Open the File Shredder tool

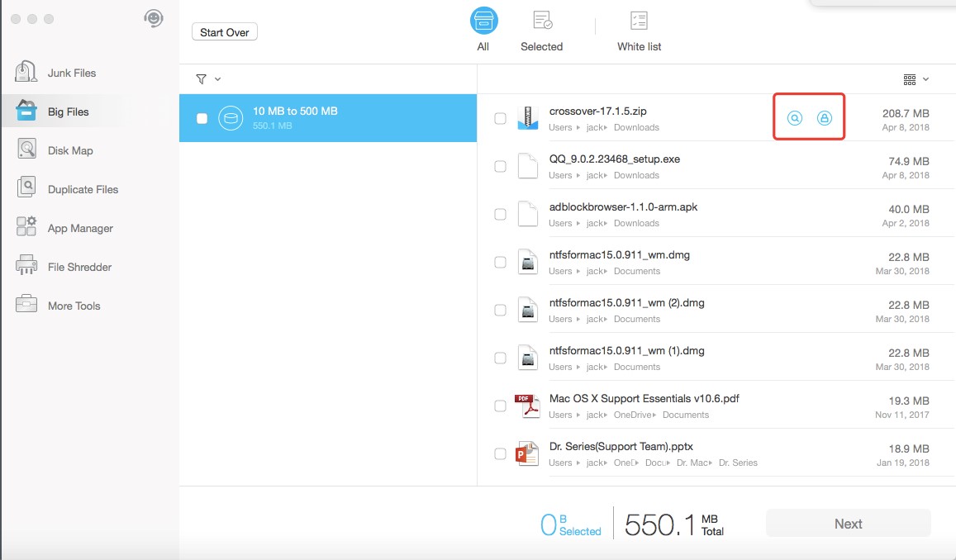click(x=79, y=267)
